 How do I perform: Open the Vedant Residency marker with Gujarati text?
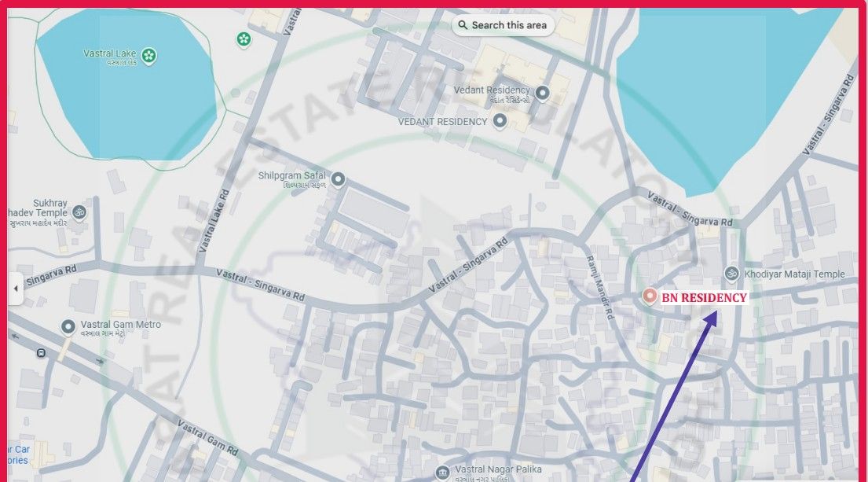[541, 94]
